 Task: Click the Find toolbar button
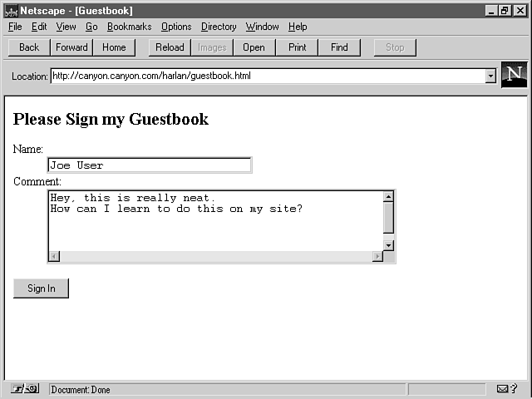coord(339,47)
